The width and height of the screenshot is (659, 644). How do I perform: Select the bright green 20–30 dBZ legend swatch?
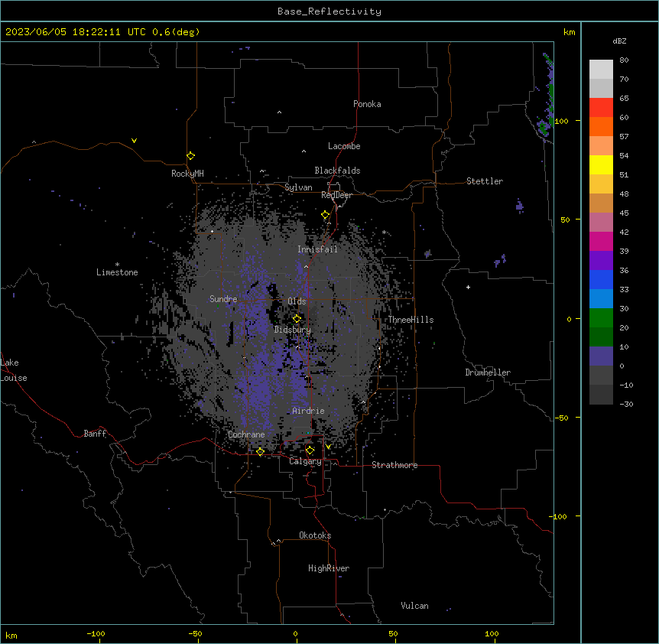coord(601,318)
